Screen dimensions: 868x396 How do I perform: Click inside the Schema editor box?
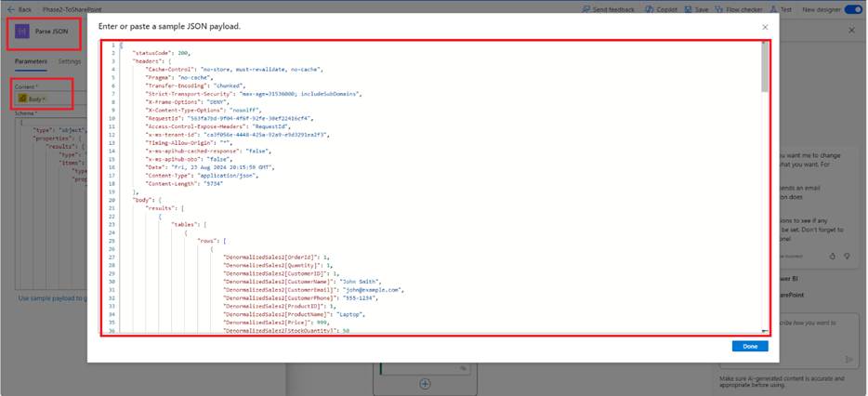click(x=51, y=202)
